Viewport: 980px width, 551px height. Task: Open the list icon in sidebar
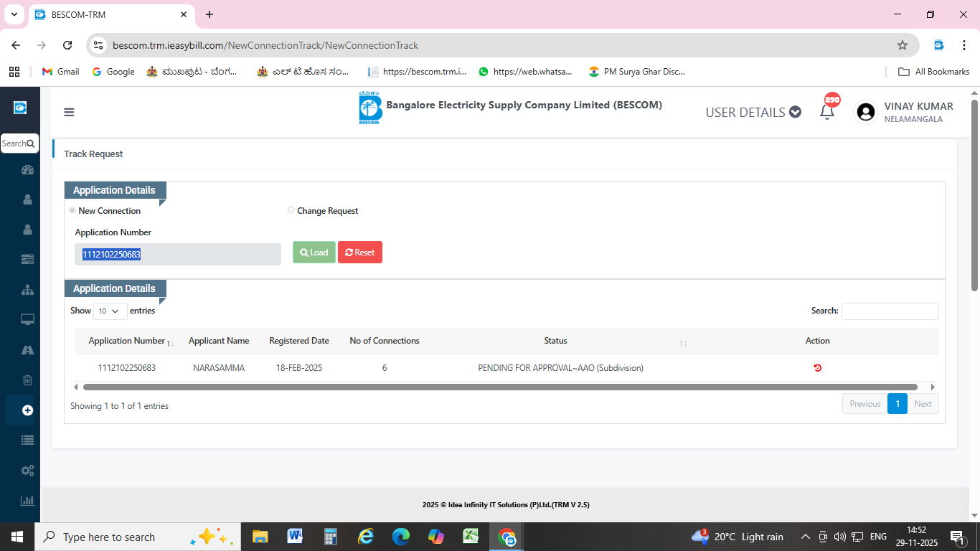tap(27, 441)
